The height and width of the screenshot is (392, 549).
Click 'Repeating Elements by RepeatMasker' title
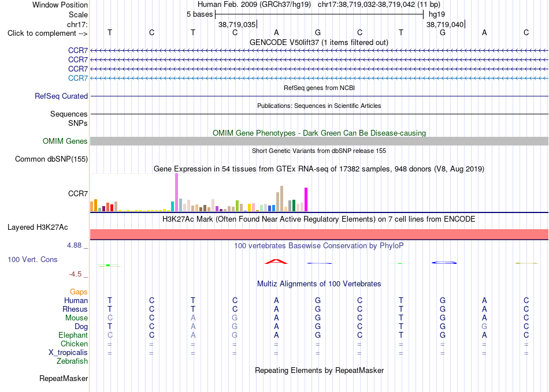pyautogui.click(x=319, y=370)
